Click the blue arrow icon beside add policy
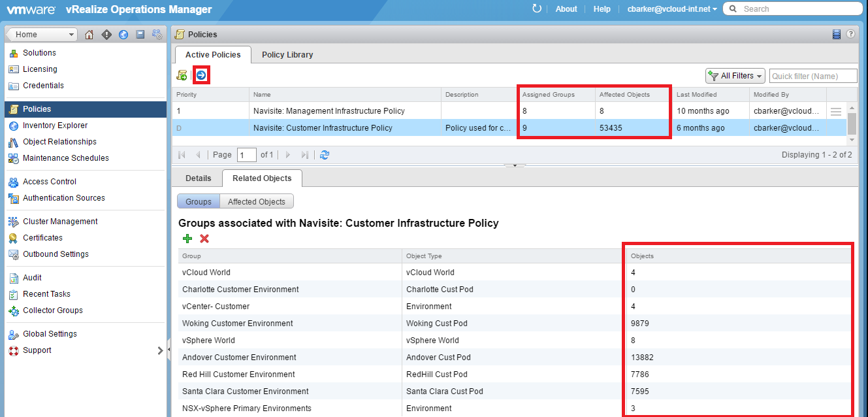 201,76
